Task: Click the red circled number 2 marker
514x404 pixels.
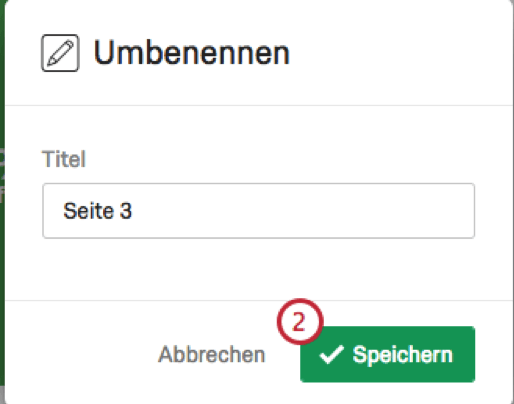Action: [x=299, y=321]
